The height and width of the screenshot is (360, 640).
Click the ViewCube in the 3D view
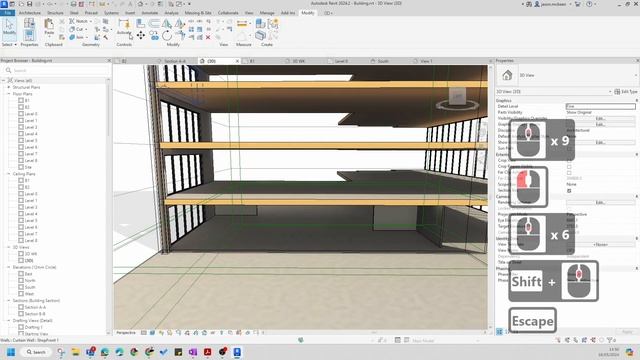point(457,98)
